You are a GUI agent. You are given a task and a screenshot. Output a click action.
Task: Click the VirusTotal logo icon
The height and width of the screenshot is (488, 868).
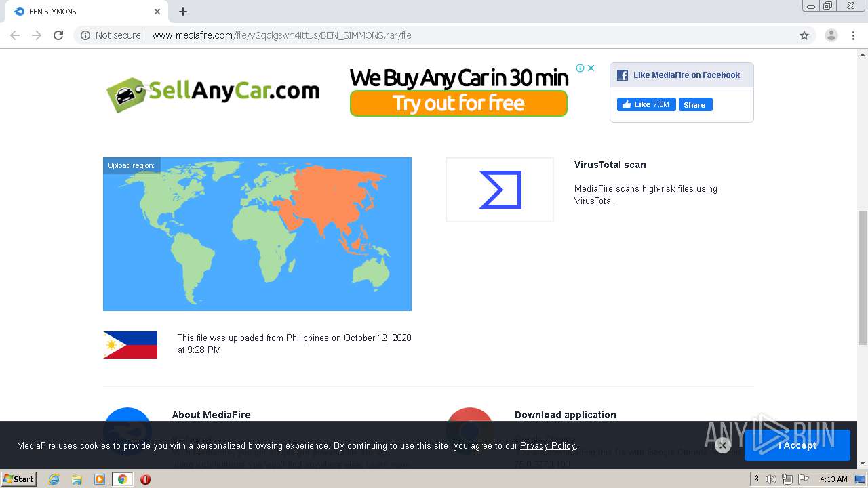coord(500,190)
